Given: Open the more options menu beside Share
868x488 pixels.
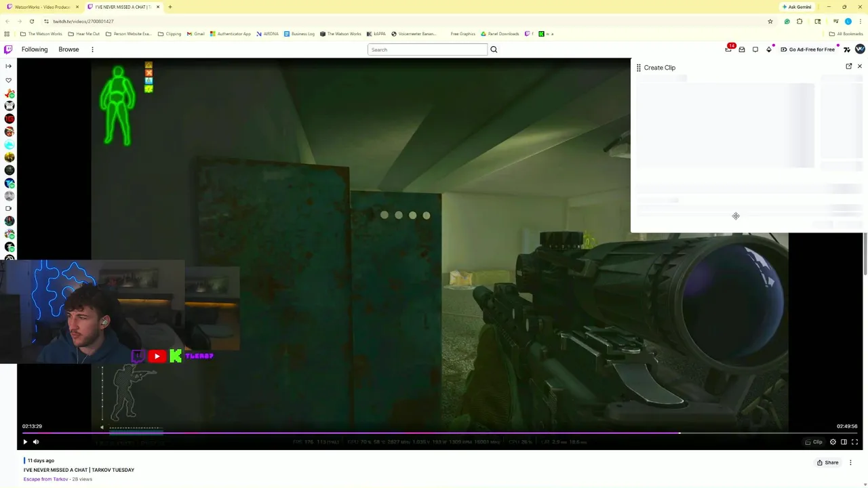Looking at the screenshot, I should (850, 463).
